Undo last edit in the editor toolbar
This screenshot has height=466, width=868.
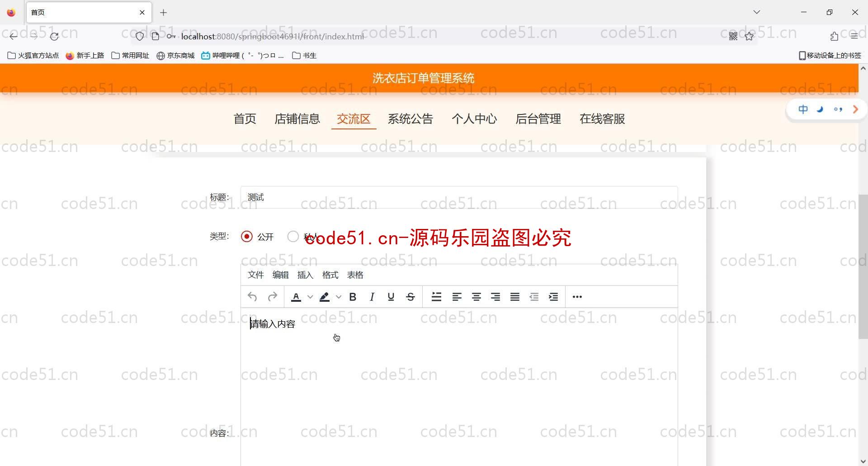(x=252, y=297)
